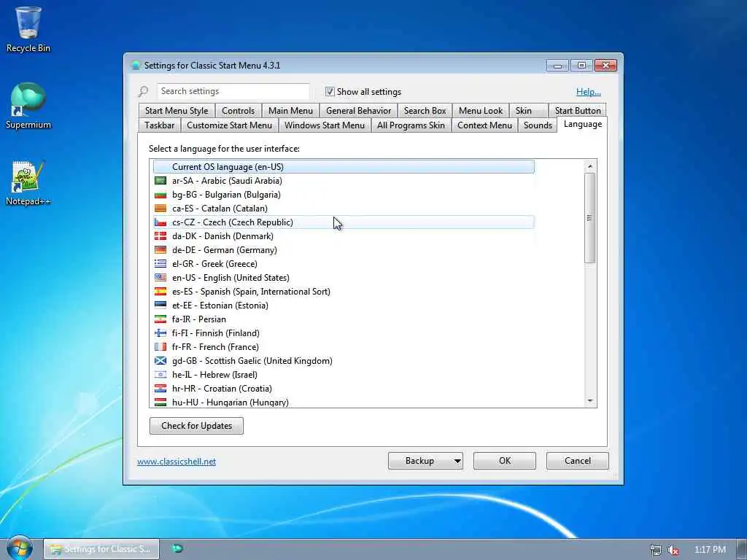
Task: Select the Supermium desktop shortcut
Action: [28, 106]
